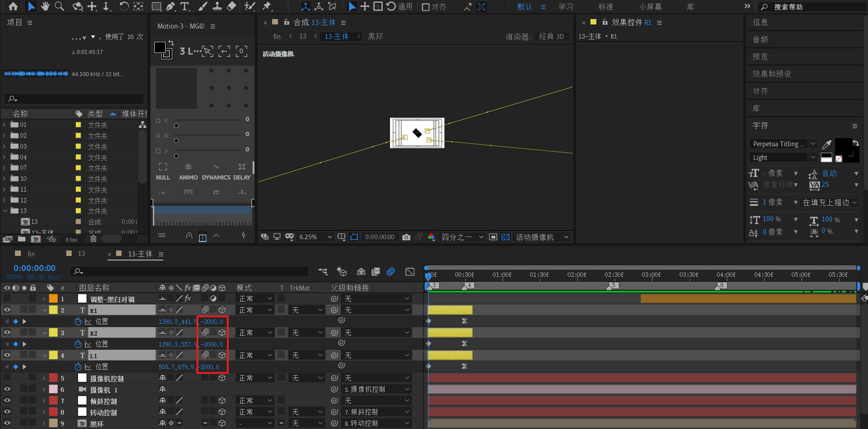
Task: Toggle 3D switch for R1 layer
Action: (x=222, y=310)
